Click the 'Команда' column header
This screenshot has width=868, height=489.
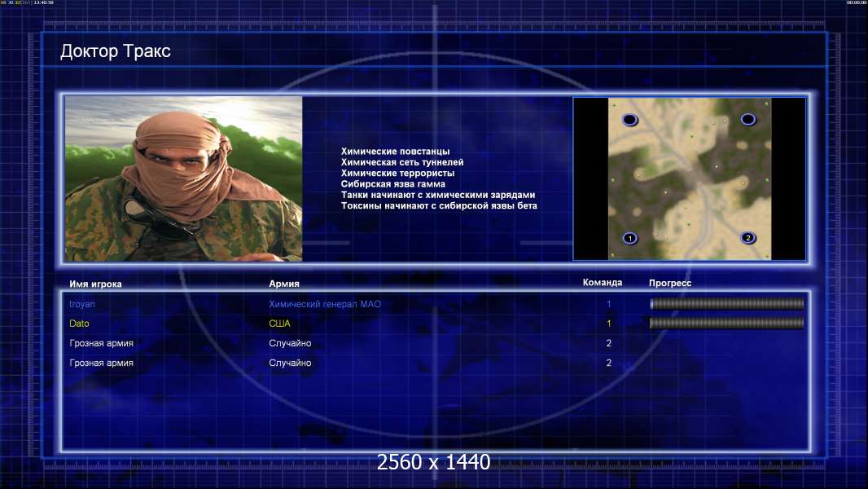pos(603,283)
